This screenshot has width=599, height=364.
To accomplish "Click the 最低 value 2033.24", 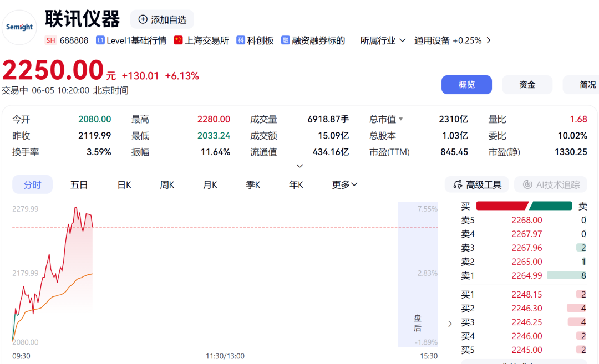I will coord(214,136).
